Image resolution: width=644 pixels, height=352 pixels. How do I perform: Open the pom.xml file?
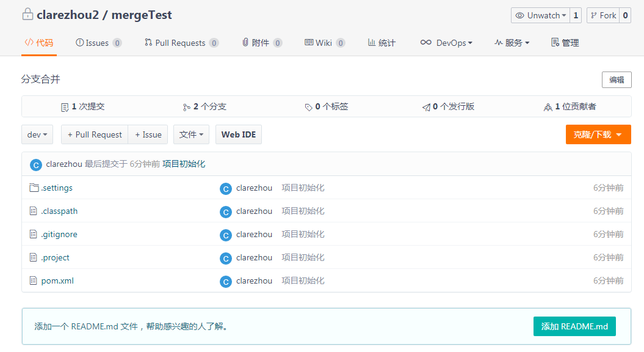point(57,281)
